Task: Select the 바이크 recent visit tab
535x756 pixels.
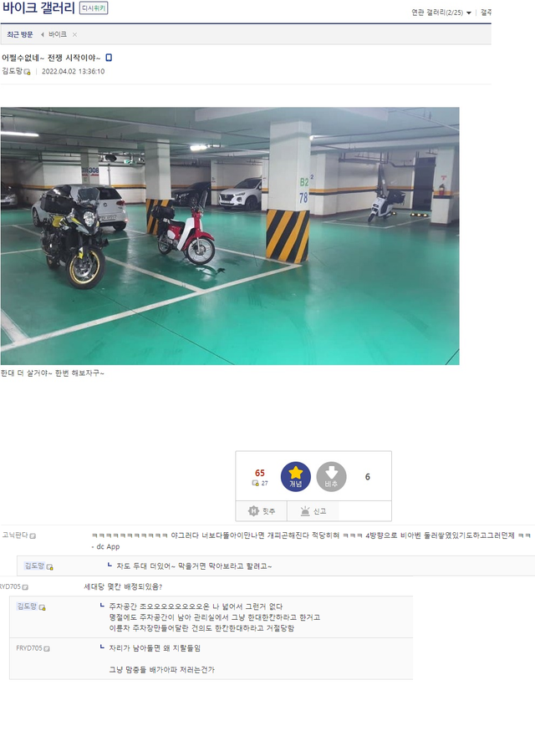Action: [x=58, y=35]
